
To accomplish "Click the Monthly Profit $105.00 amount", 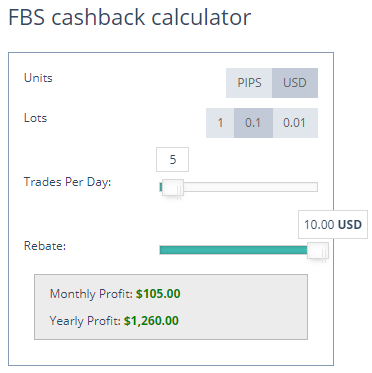I will [158, 294].
